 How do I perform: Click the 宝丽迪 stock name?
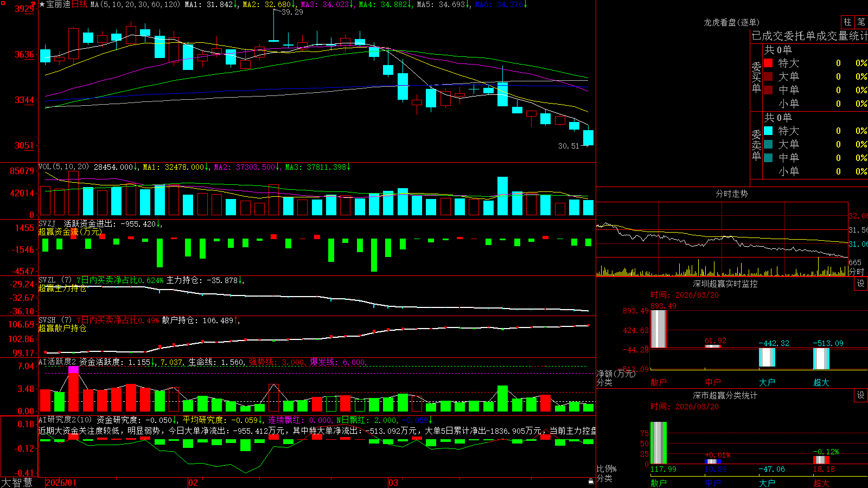[59, 4]
